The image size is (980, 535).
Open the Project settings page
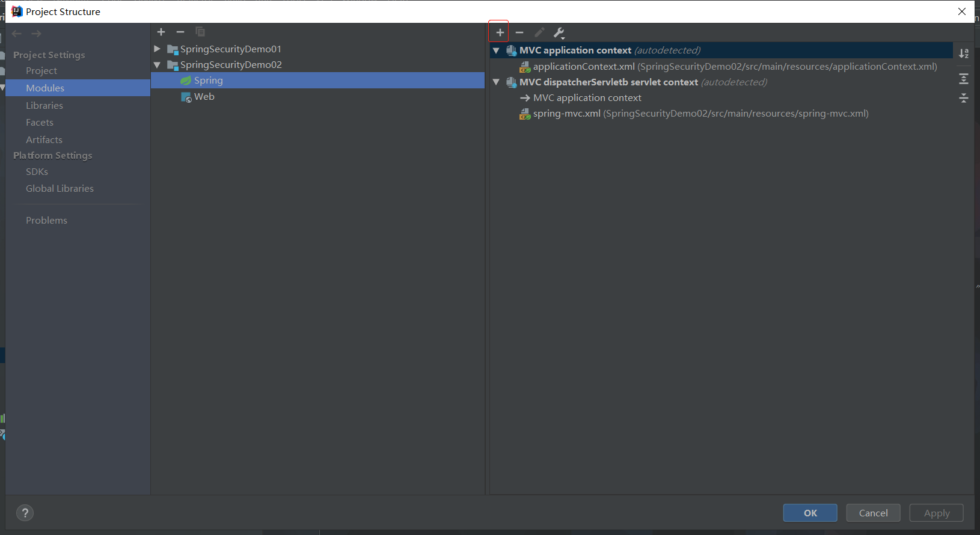pos(41,70)
